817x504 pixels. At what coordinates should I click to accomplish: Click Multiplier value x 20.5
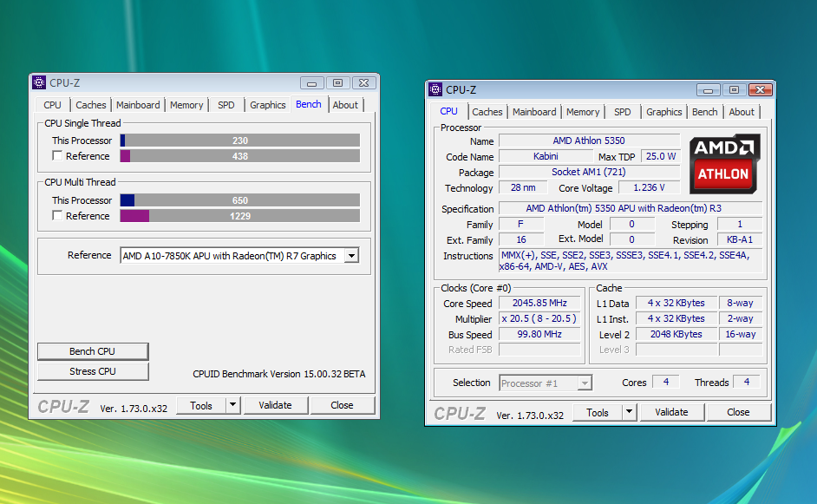[539, 318]
